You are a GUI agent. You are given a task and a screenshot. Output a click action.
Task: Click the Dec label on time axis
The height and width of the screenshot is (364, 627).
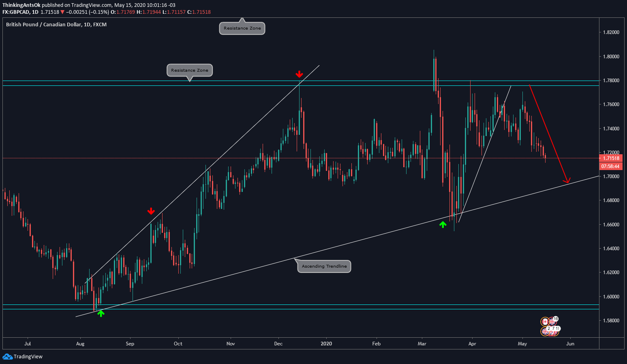pos(278,344)
